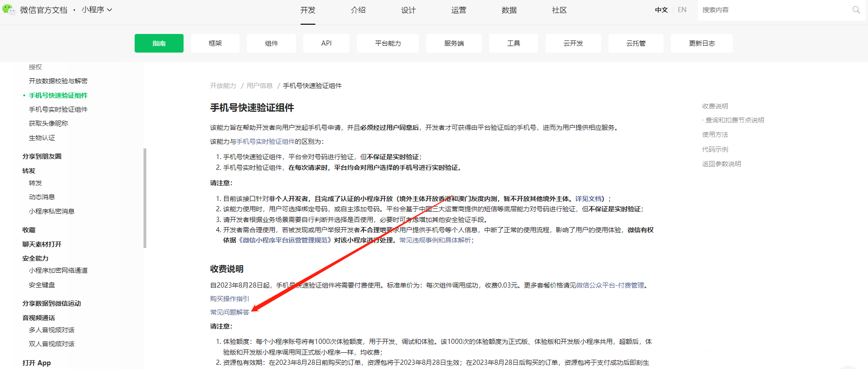Switch to the 介绍 top tab
Viewport: 868px width, 369px height.
(358, 10)
